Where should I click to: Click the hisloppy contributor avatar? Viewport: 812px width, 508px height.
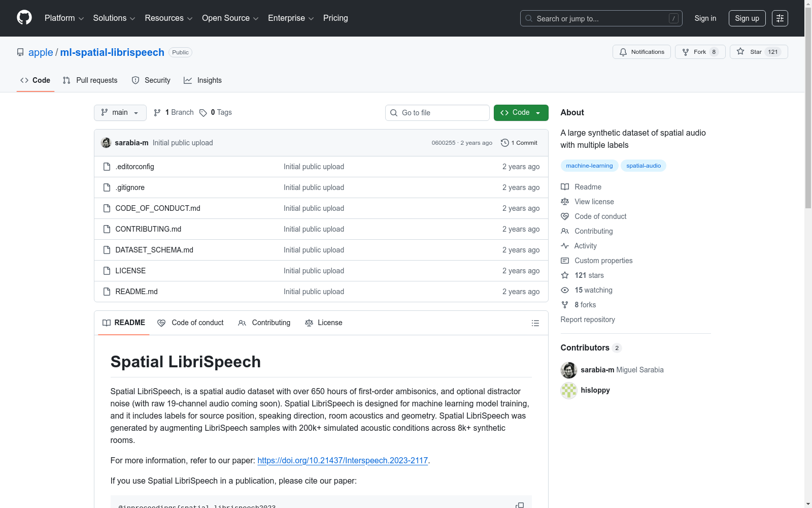point(569,390)
